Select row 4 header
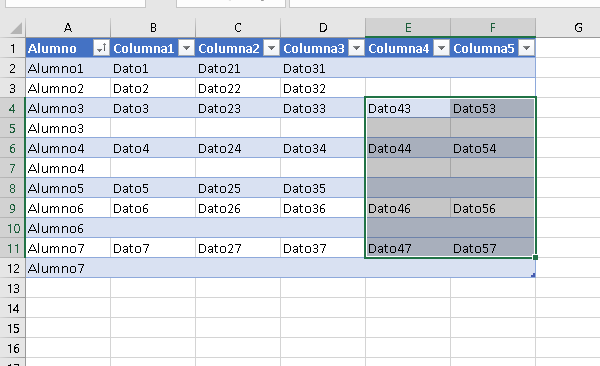 pos(13,108)
